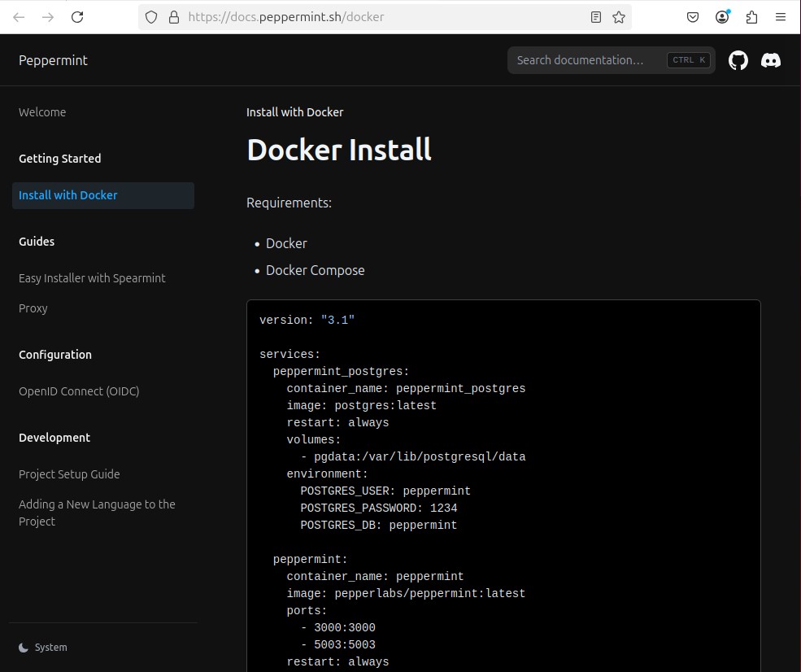The width and height of the screenshot is (801, 672).
Task: Click the Docker Compose list item
Action: [316, 270]
